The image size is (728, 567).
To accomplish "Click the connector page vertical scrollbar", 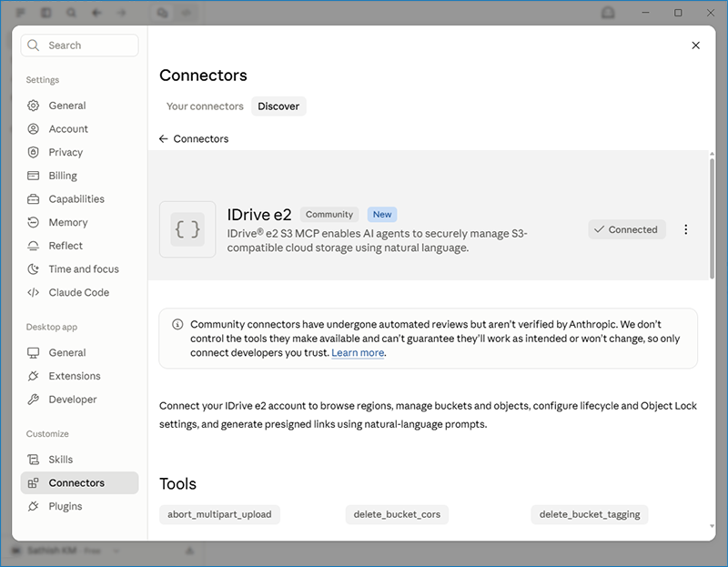I will [712, 218].
